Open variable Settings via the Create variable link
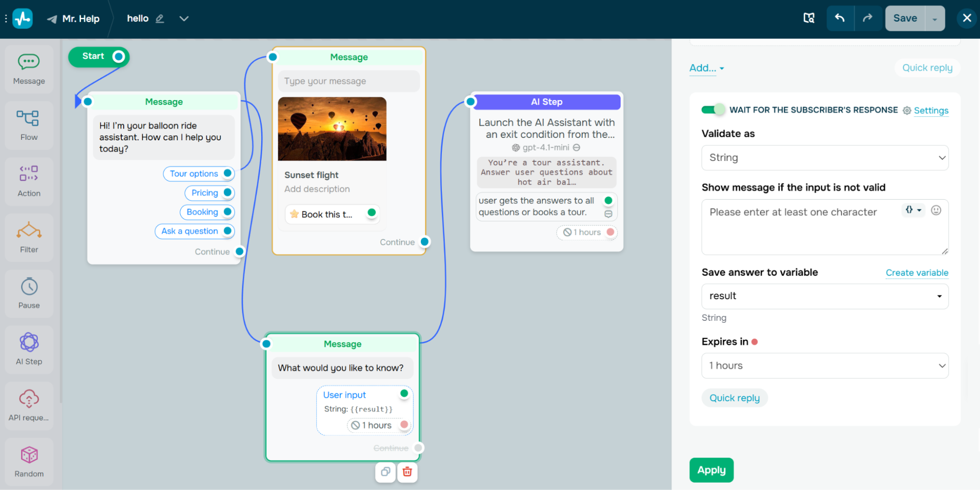Viewport: 980px width, 490px height. 917,273
